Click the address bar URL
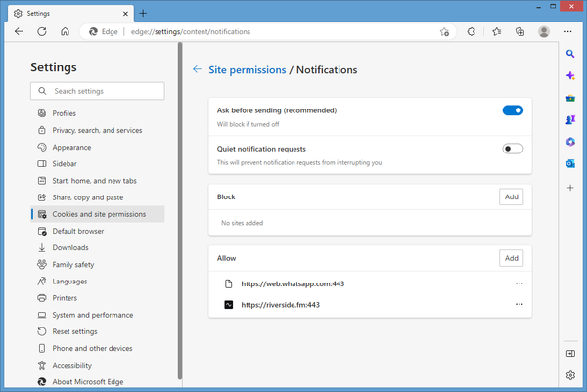The height and width of the screenshot is (392, 587). pos(191,32)
